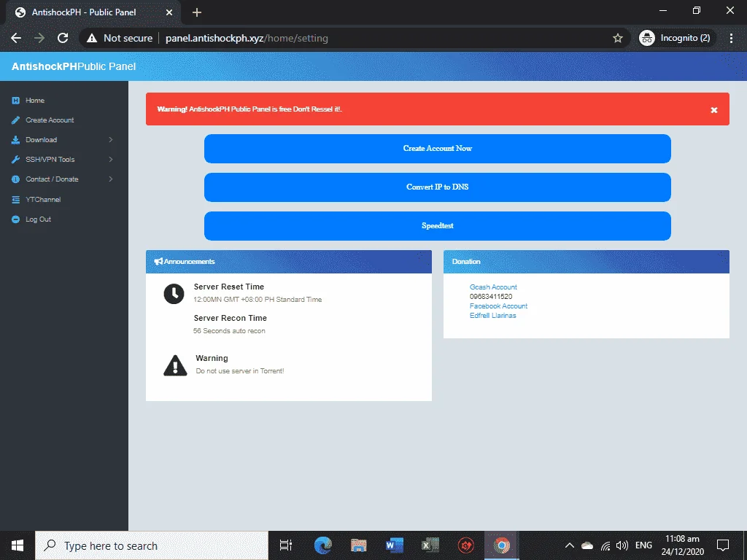747x560 pixels.
Task: Switch to Chrome on the taskbar
Action: [x=502, y=545]
